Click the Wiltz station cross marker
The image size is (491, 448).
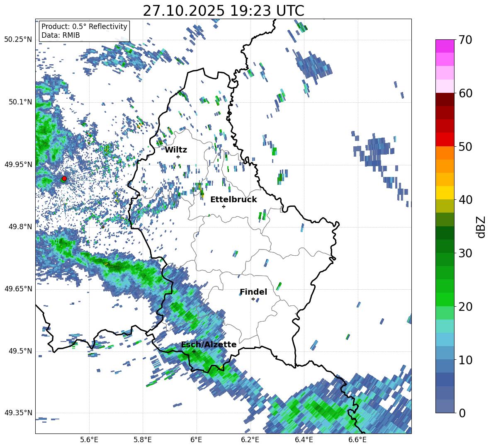178,157
